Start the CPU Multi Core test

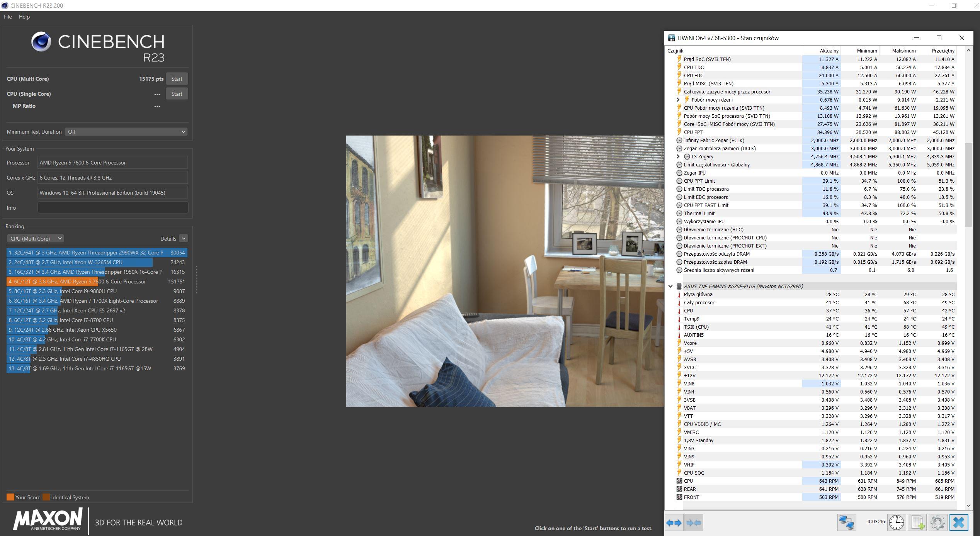(177, 79)
